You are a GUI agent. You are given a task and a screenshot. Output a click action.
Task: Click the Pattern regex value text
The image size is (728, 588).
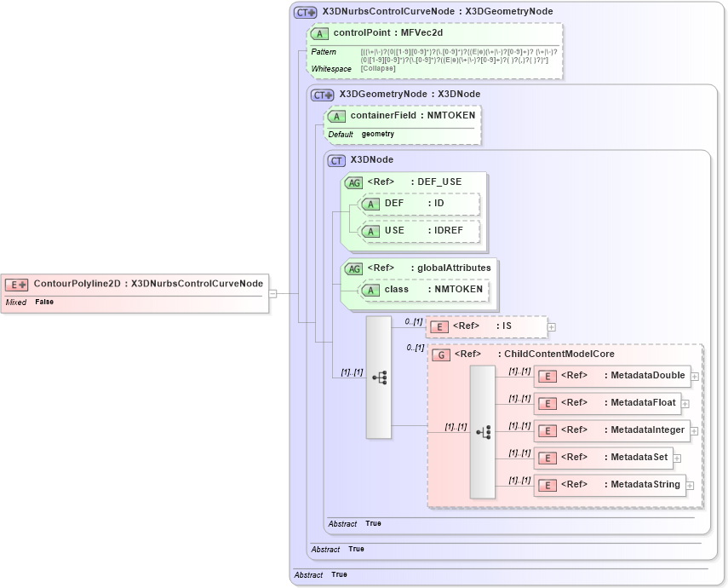459,55
